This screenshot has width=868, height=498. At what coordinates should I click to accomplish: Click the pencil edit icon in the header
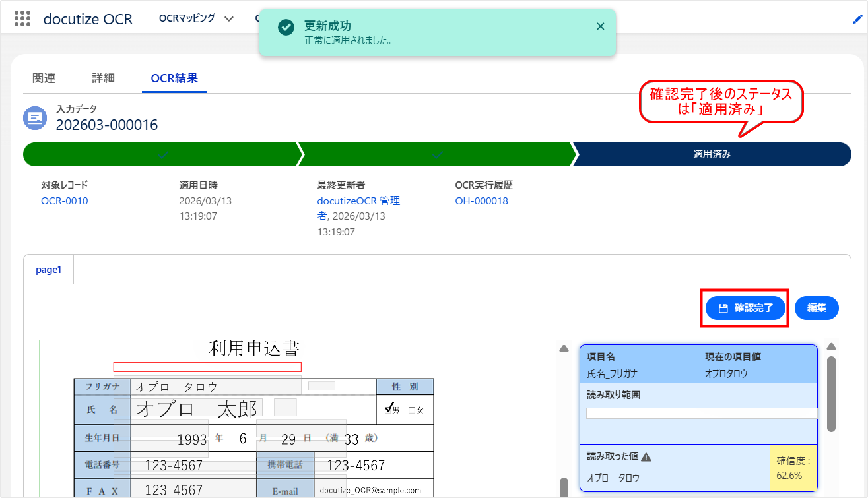coord(857,20)
